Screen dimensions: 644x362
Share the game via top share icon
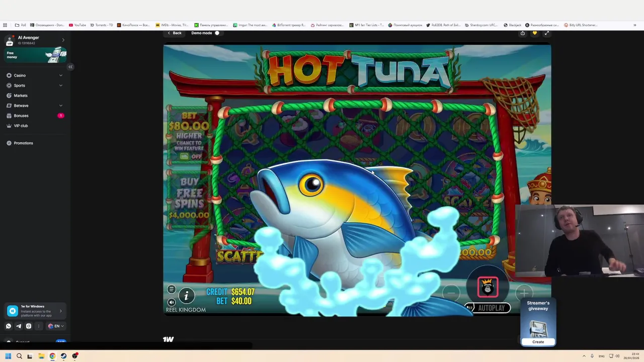[x=523, y=33]
